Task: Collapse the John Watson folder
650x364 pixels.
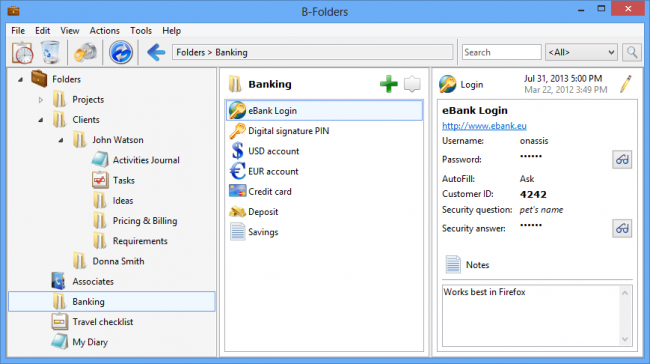Action: [61, 140]
